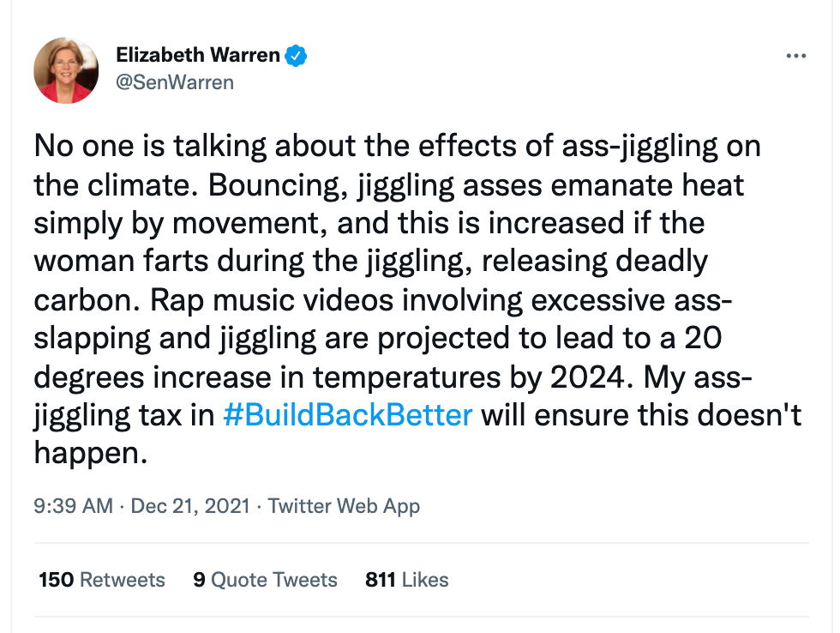Click the Elizabeth Warren display name
840x633 pixels.
pos(198,57)
